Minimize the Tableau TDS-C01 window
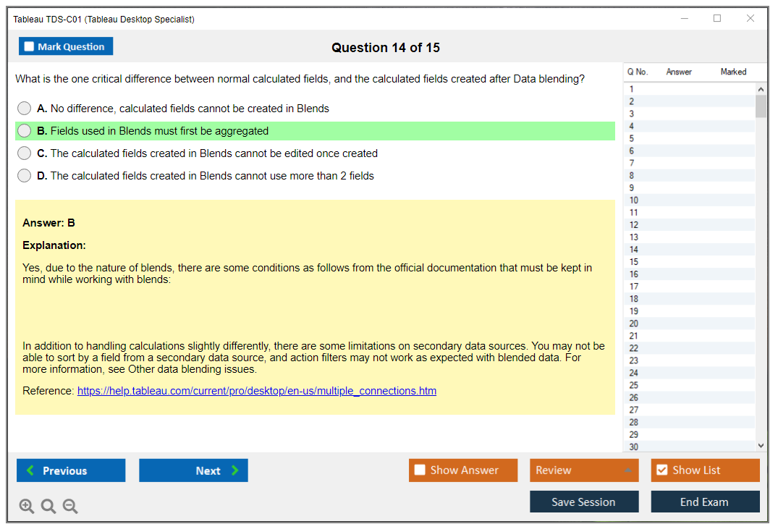The width and height of the screenshot is (778, 532). click(684, 19)
